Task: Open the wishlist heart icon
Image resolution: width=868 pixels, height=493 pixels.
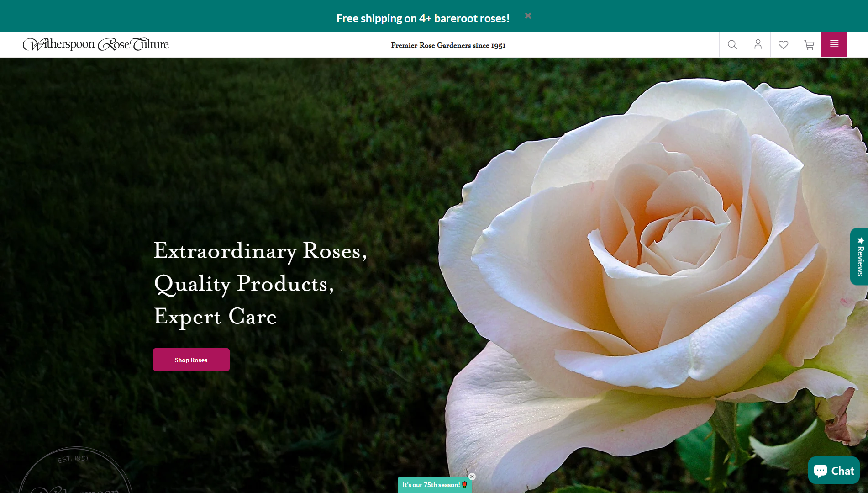Action: [x=783, y=44]
